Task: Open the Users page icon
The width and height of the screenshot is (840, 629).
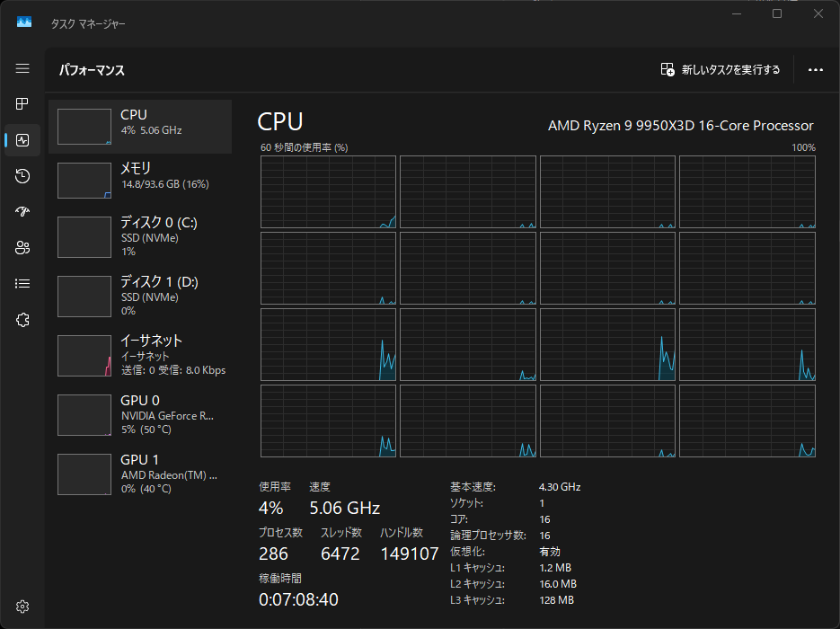Action: point(22,248)
